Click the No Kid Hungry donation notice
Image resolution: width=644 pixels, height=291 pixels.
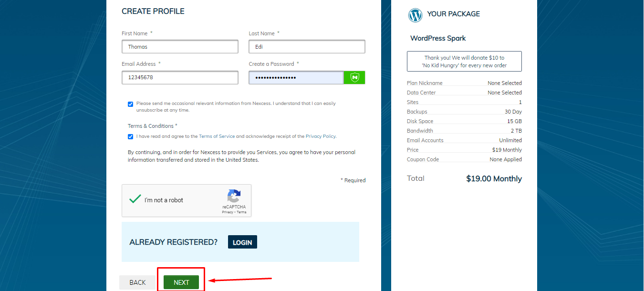coord(464,62)
